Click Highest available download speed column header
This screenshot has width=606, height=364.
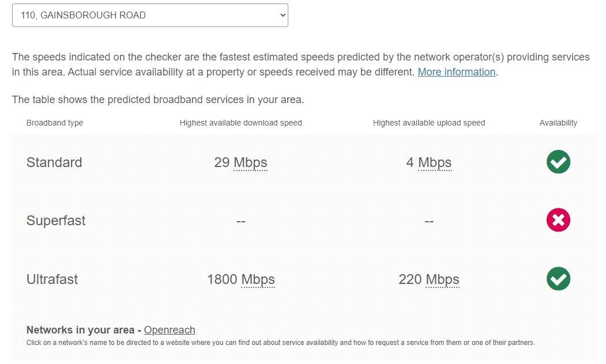[x=241, y=123]
